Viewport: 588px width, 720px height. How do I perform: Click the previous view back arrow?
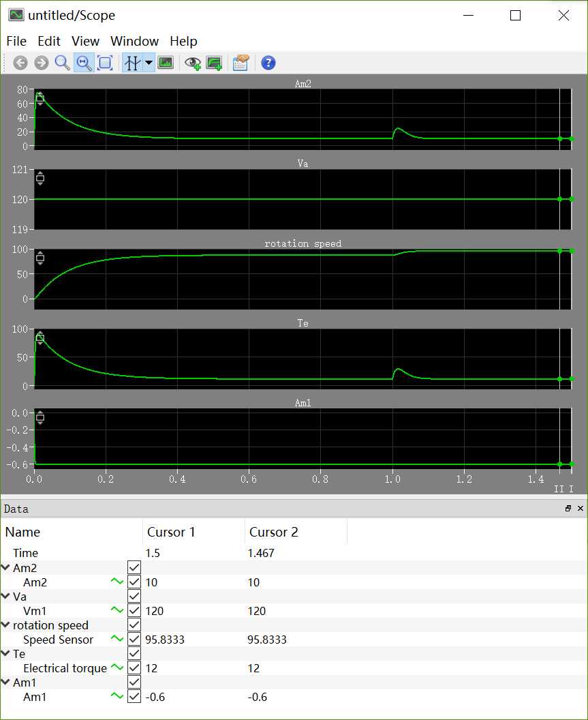click(x=20, y=63)
